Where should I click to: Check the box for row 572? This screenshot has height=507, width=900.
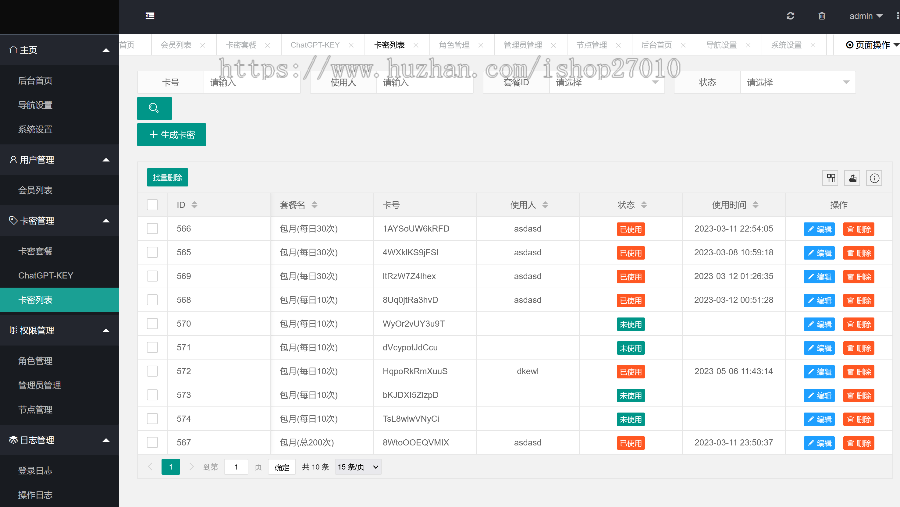(x=152, y=371)
